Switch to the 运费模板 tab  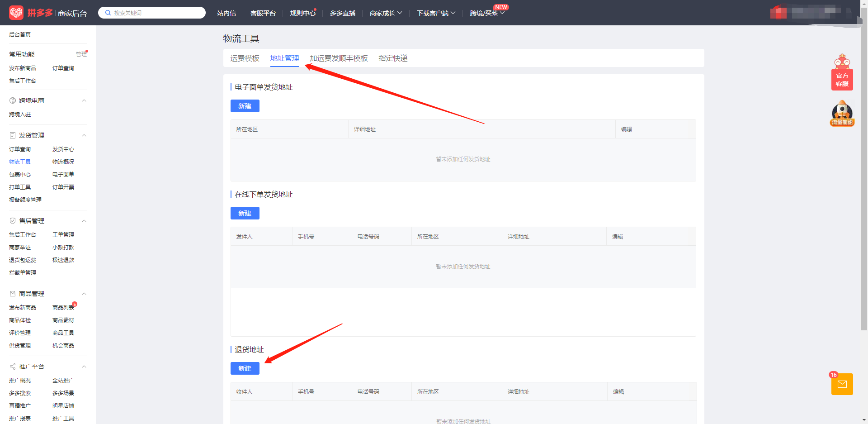tap(245, 58)
